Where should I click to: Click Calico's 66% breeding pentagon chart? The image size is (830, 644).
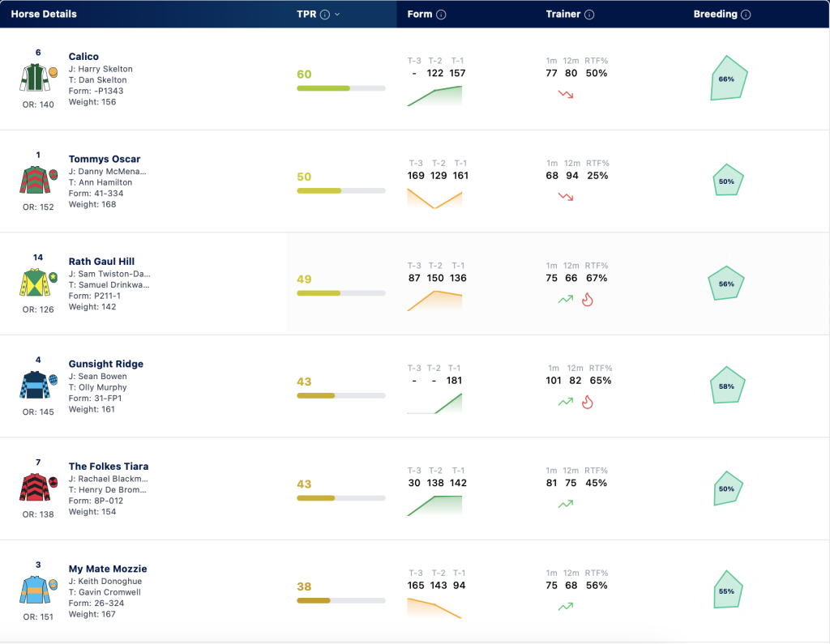tap(729, 79)
